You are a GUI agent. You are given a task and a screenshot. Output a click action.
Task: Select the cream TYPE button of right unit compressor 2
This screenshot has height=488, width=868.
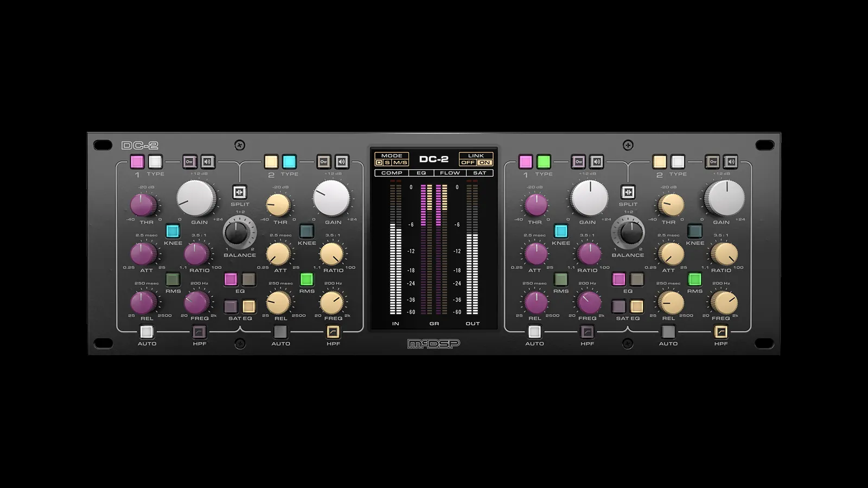(660, 162)
